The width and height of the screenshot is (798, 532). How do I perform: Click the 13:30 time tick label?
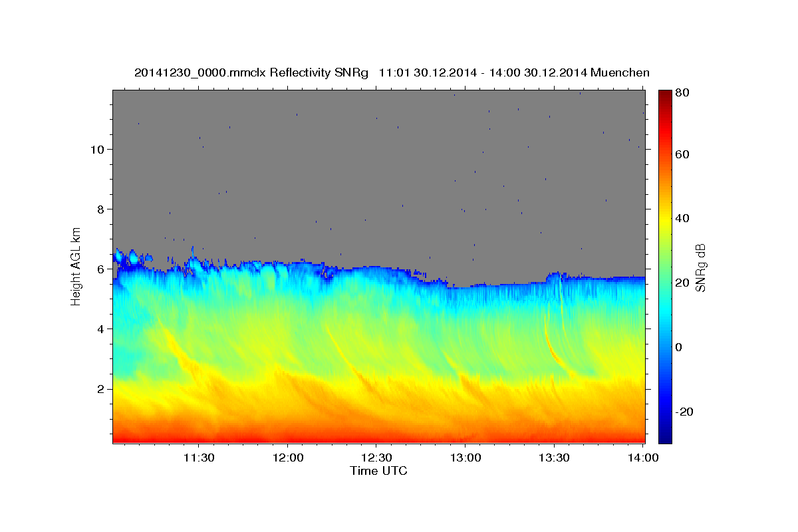tap(553, 458)
